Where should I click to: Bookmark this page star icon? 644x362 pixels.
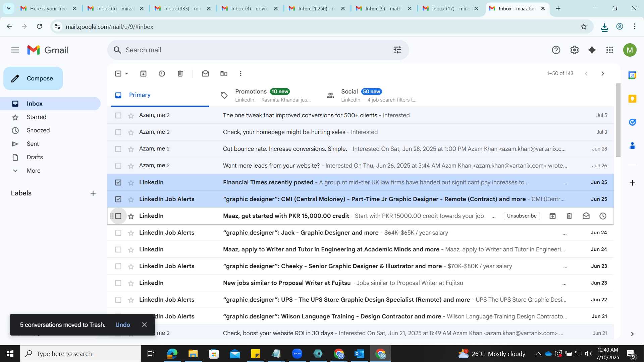tap(584, 26)
